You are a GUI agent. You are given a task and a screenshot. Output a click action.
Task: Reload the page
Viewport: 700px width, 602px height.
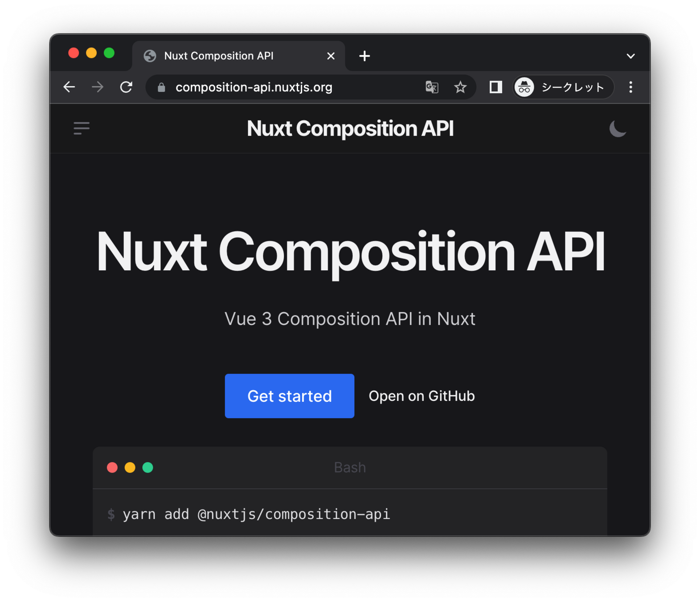(x=127, y=87)
